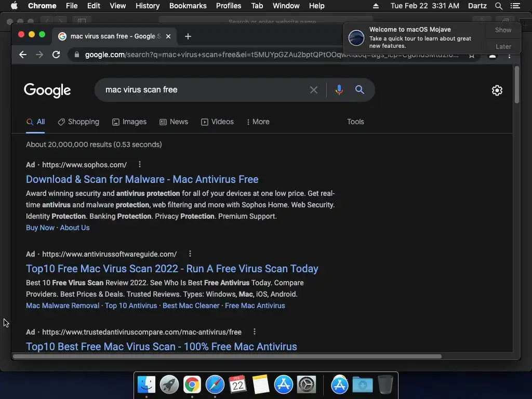
Task: Open the Google homepage via the Google logo
Action: [x=47, y=90]
